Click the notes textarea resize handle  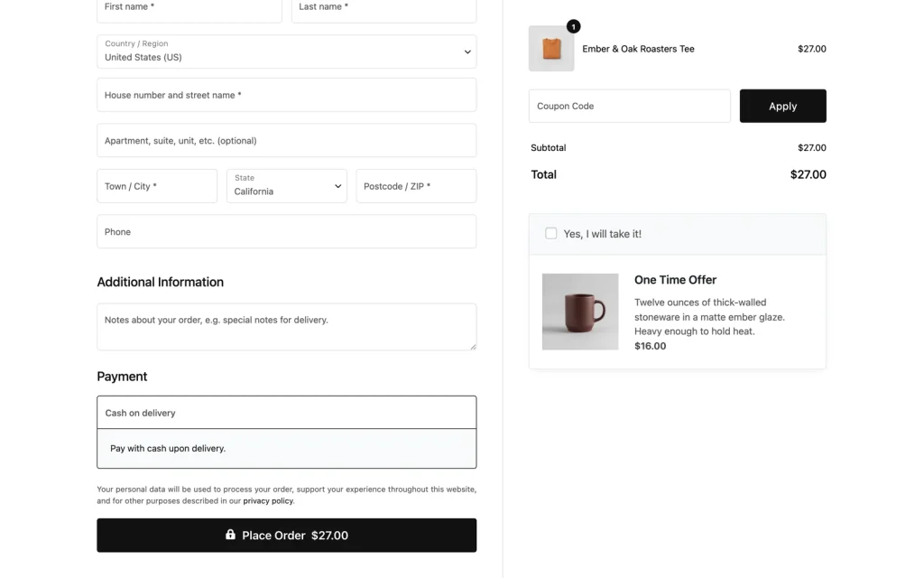(x=473, y=347)
